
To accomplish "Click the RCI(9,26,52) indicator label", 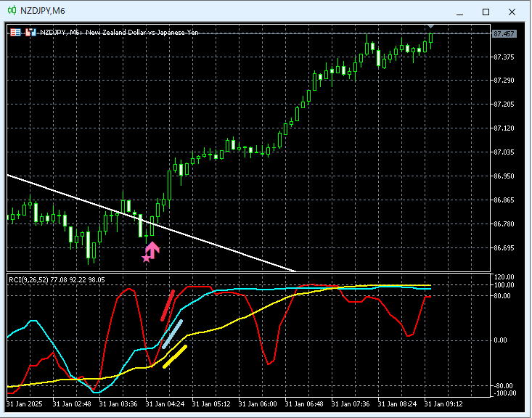I will 29,280.
